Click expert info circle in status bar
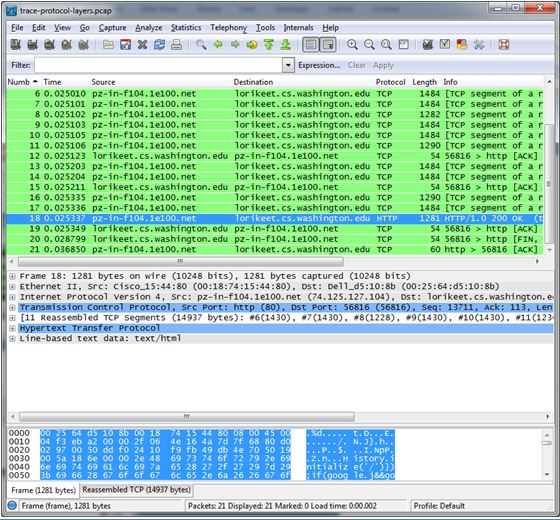This screenshot has height=520, width=560. pos(12,506)
